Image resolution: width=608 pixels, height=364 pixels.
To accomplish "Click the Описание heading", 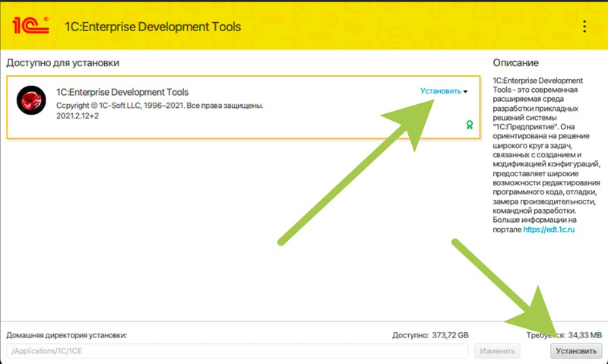I will click(516, 63).
